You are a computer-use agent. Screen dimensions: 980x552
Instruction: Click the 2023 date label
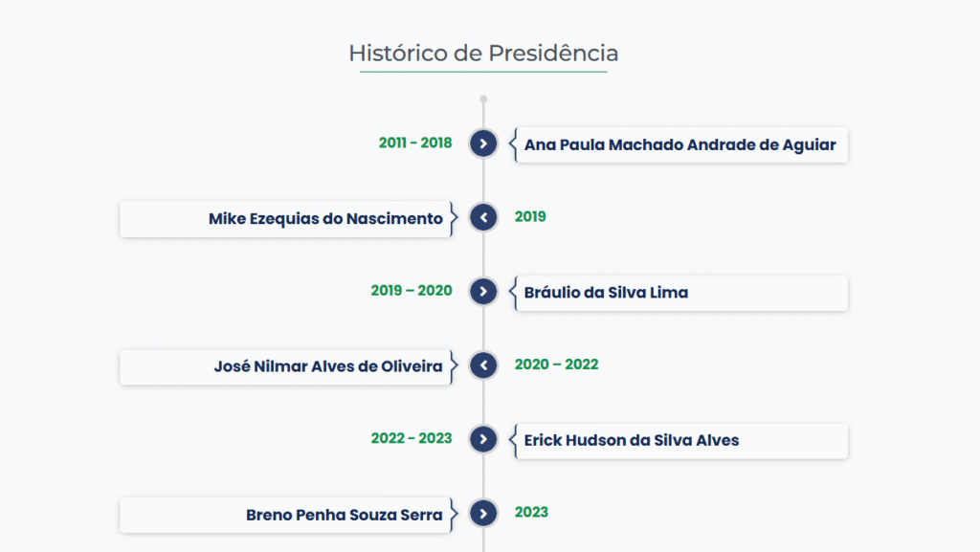pos(531,512)
